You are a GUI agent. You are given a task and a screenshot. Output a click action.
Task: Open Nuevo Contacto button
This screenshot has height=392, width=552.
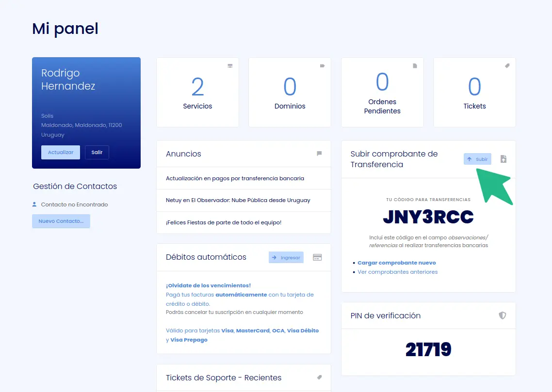click(61, 221)
